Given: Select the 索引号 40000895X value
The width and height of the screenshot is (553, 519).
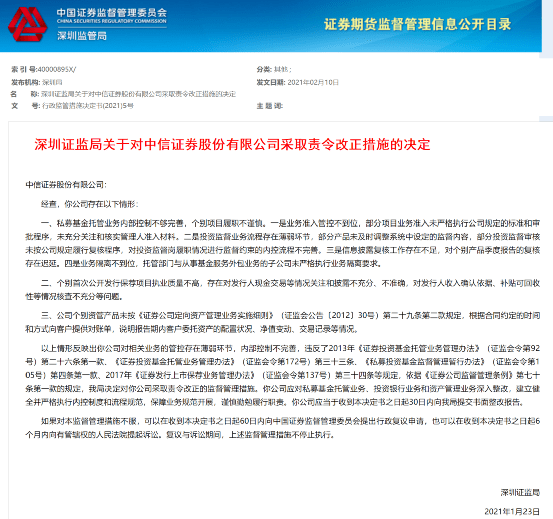Looking at the screenshot, I should click(57, 69).
